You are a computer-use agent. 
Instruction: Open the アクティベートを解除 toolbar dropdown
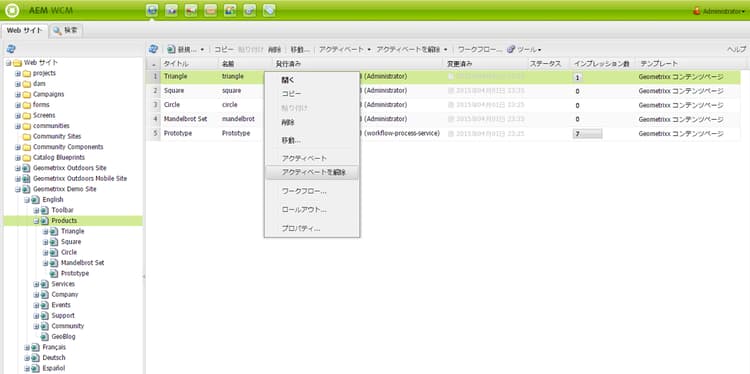[x=445, y=50]
